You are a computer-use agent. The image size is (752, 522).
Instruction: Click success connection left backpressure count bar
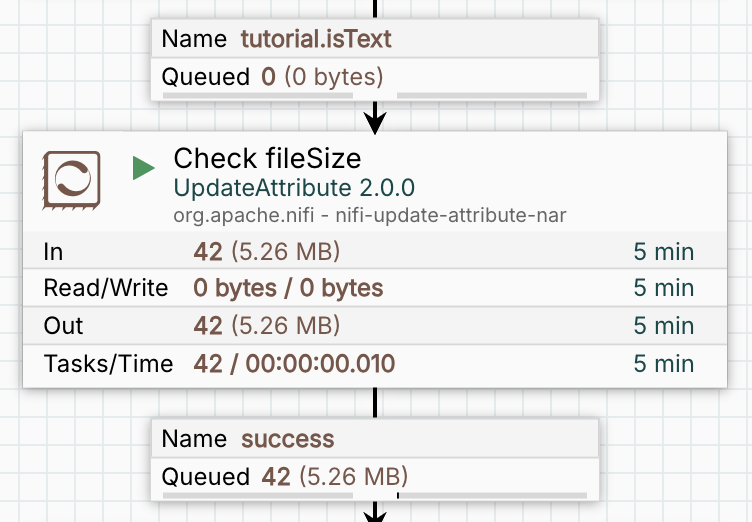point(258,494)
